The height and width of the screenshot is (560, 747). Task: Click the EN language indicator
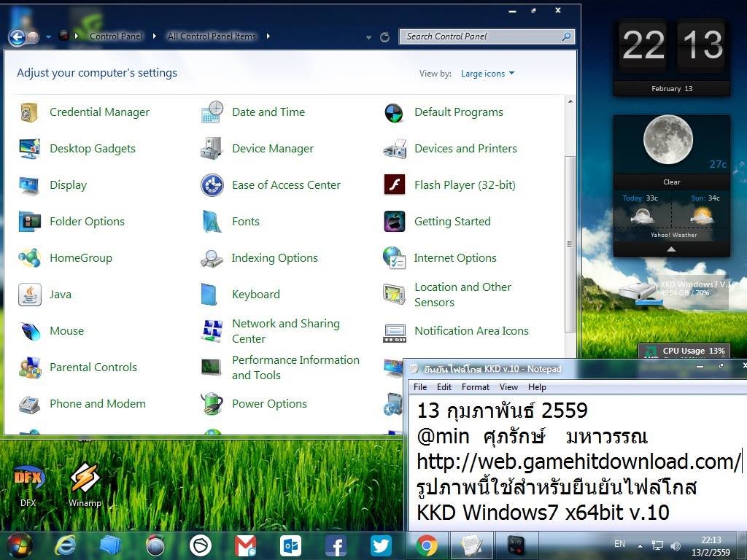(x=619, y=544)
